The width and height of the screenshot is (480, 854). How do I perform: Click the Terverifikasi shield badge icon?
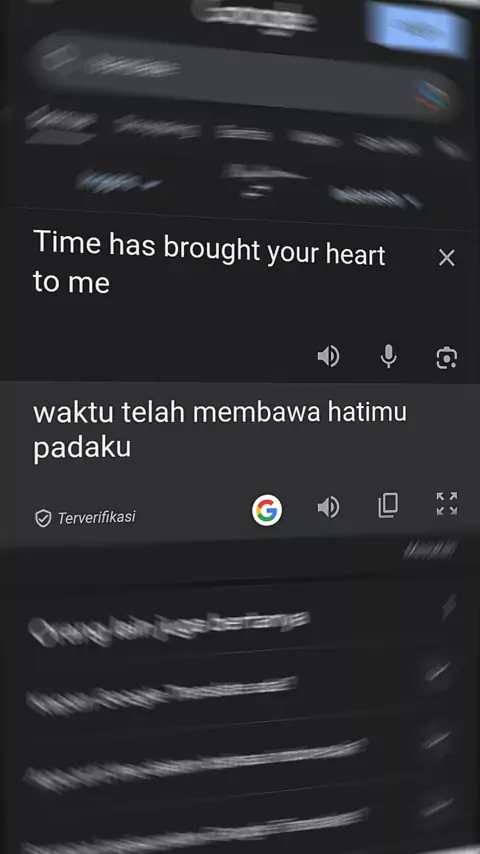43,518
